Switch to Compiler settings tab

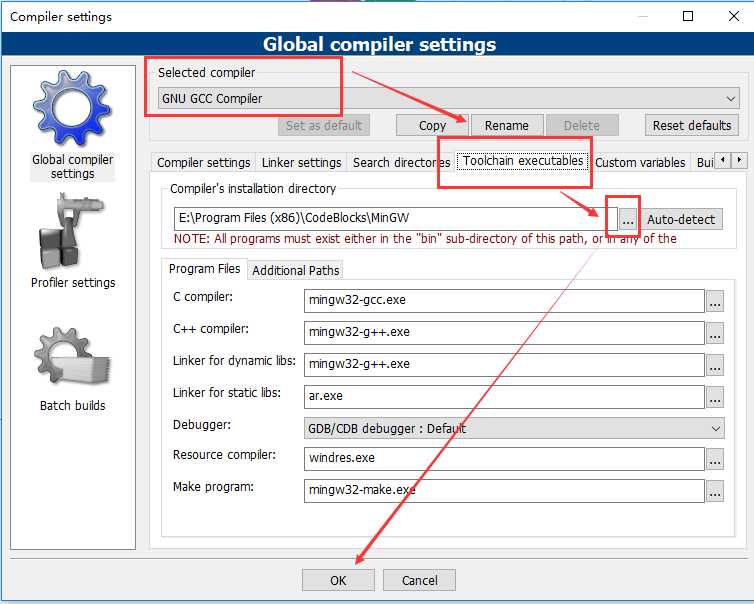(203, 163)
